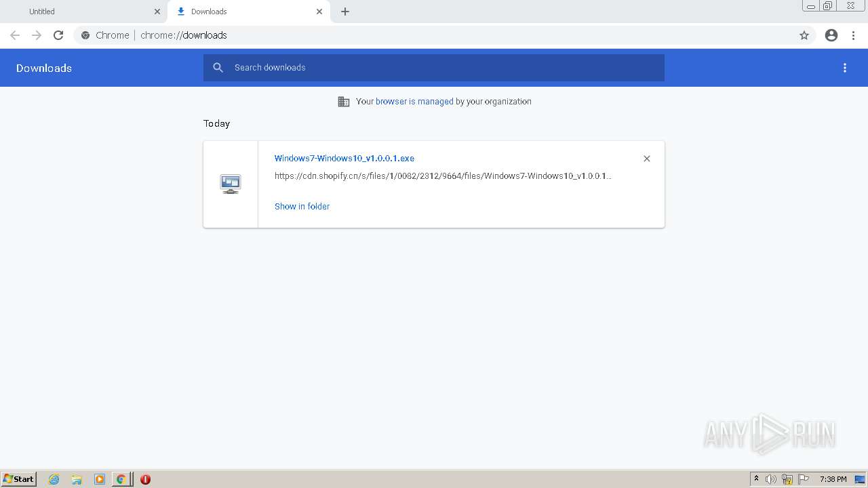Viewport: 868px width, 488px height.
Task: Remove Windows7-Windows10 download from list
Action: coord(647,159)
